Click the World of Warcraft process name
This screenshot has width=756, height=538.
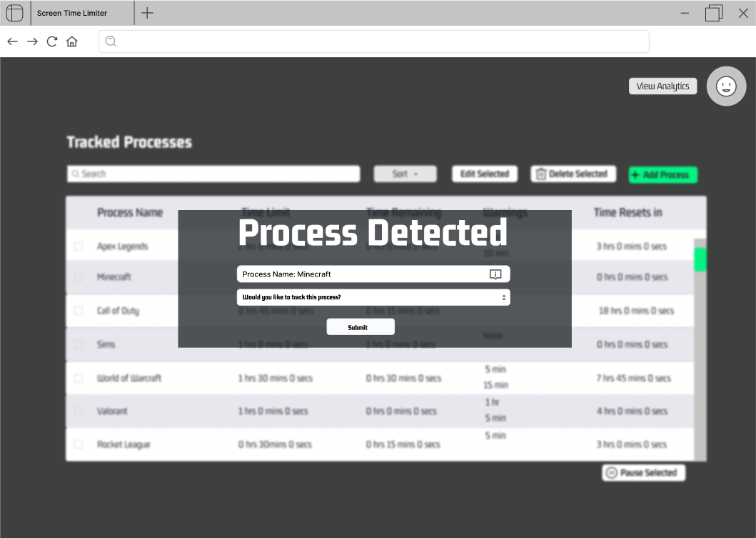click(129, 378)
